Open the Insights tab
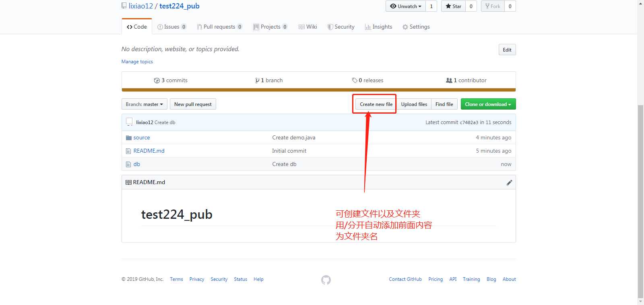 click(378, 27)
